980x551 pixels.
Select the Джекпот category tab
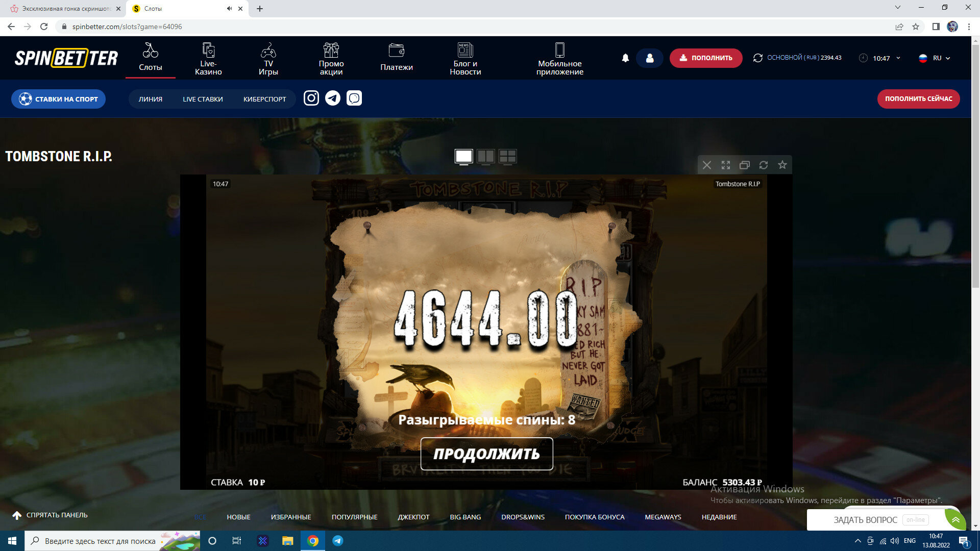coord(413,517)
